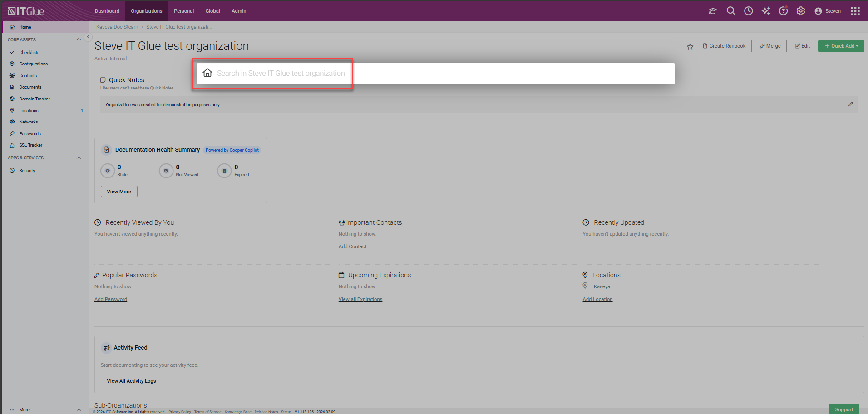Open Passwords in the sidebar
Viewport: 868px width, 414px height.
pyautogui.click(x=30, y=133)
